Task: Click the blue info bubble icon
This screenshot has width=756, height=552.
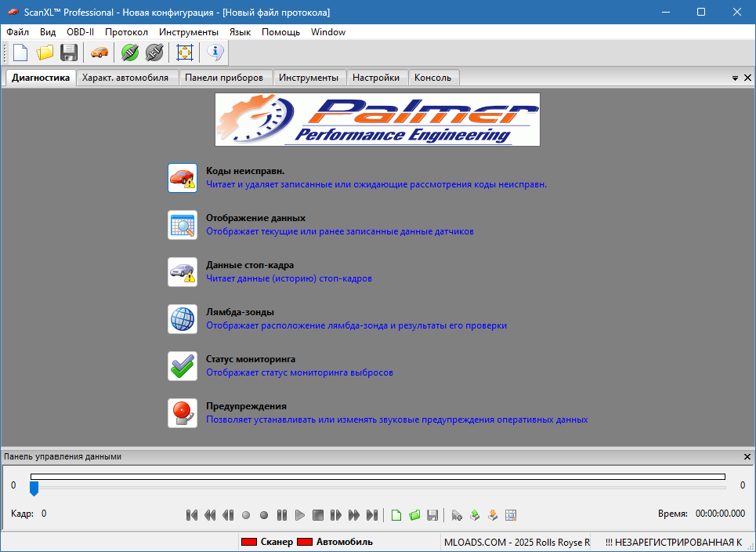Action: point(215,52)
